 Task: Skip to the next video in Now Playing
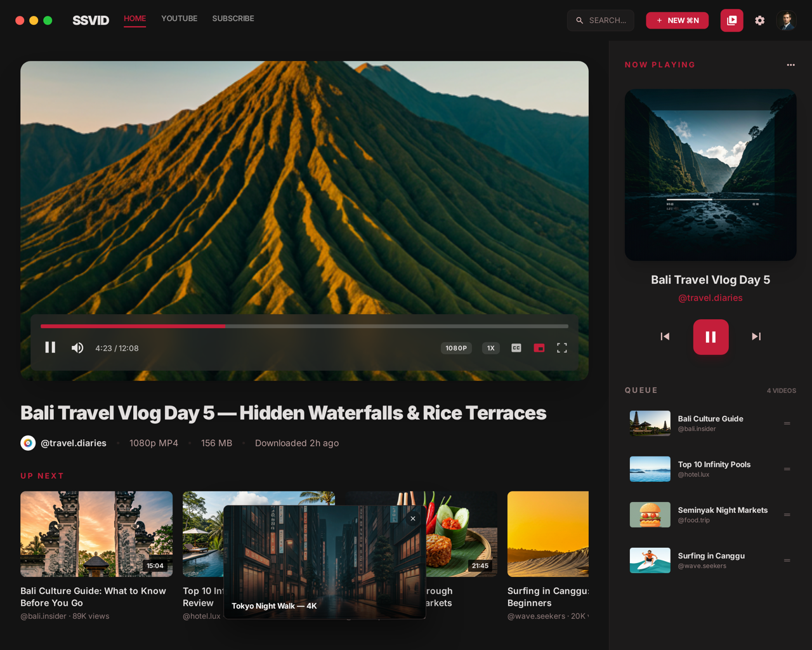pyautogui.click(x=756, y=337)
